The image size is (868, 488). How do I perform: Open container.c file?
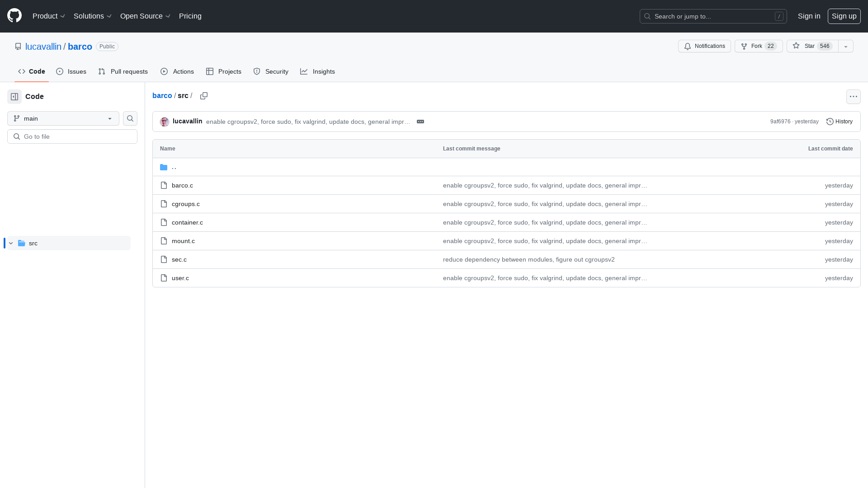[187, 223]
